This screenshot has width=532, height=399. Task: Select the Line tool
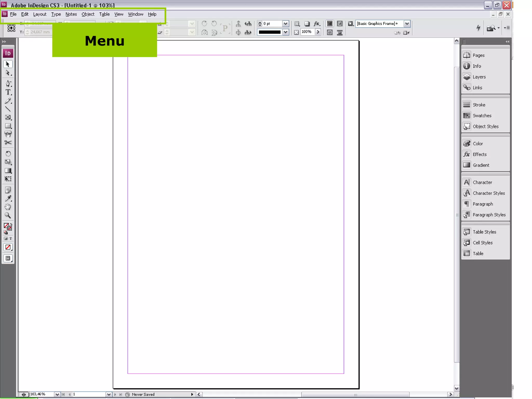pos(8,109)
